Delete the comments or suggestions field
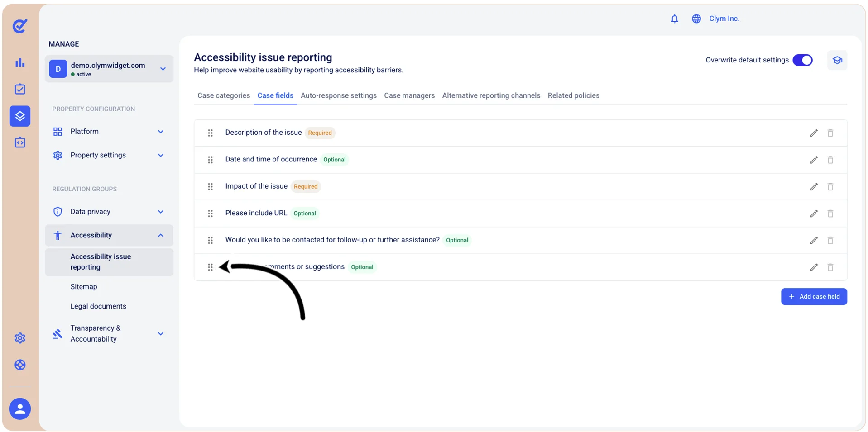Viewport: 868px width, 432px height. point(830,267)
